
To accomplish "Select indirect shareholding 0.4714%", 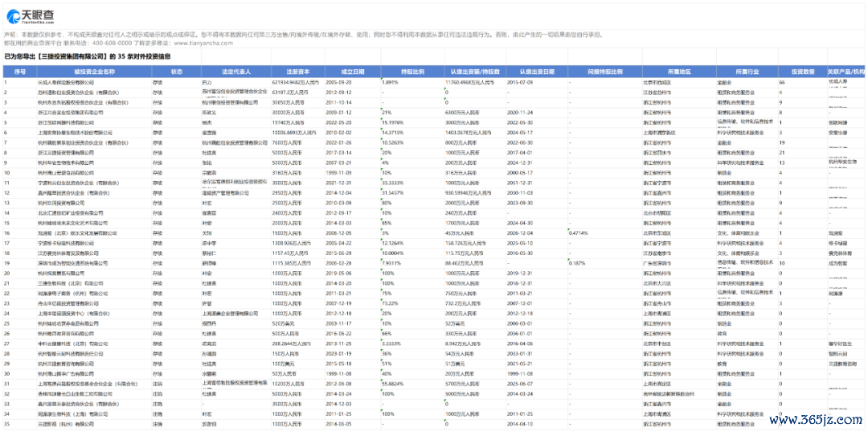I will [x=578, y=233].
